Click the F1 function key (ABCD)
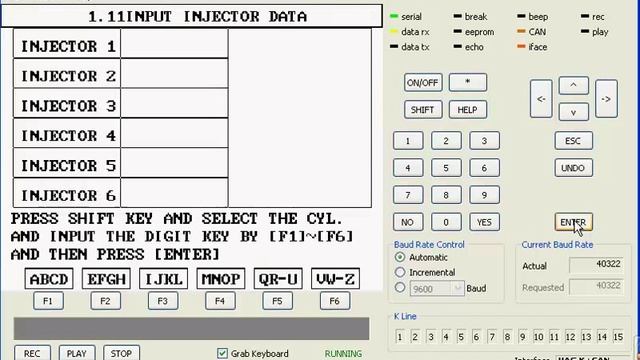640x360 pixels. click(49, 301)
